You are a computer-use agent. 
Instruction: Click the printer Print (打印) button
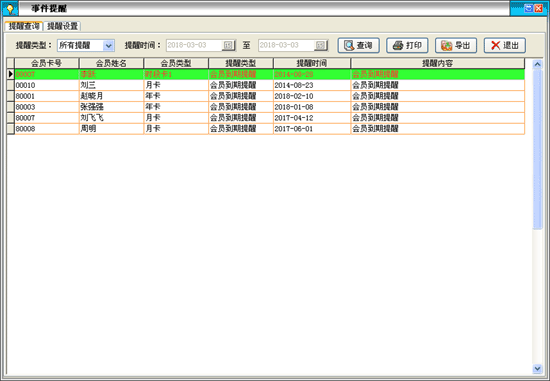pyautogui.click(x=407, y=45)
